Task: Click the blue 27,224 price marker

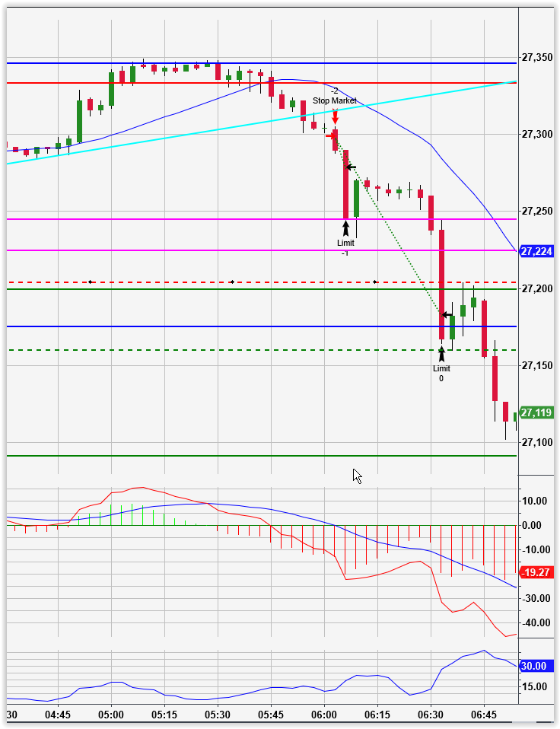Action: (x=536, y=252)
